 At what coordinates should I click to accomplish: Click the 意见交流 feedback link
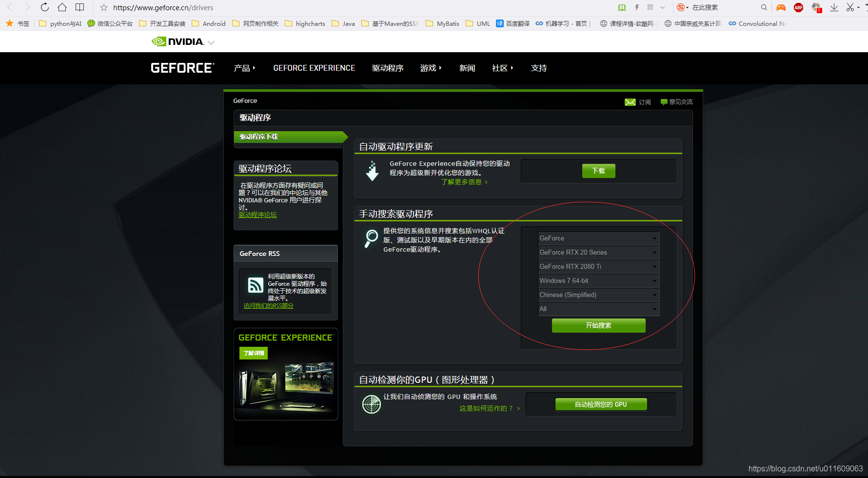pos(676,102)
